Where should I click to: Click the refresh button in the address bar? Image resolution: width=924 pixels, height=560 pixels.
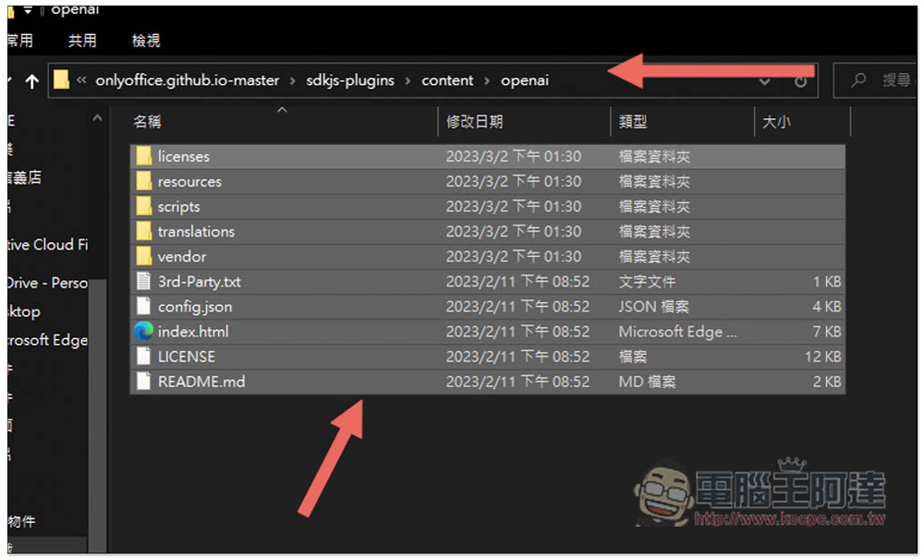800,81
